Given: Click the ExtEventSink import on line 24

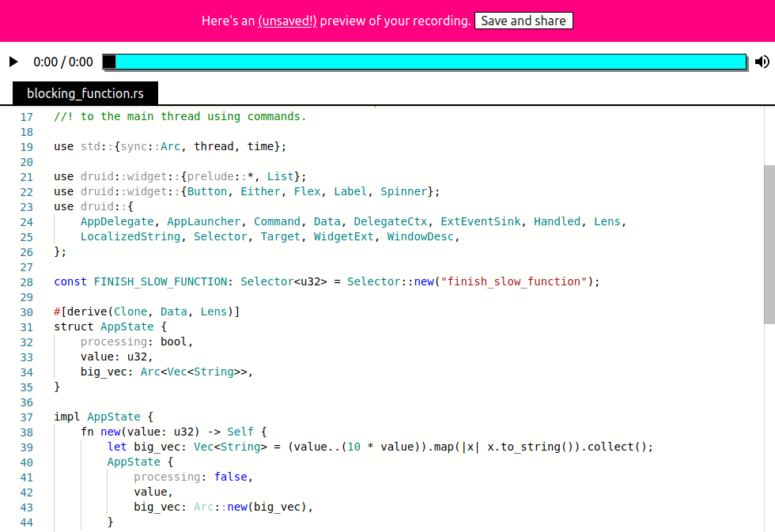Looking at the screenshot, I should tap(481, 221).
